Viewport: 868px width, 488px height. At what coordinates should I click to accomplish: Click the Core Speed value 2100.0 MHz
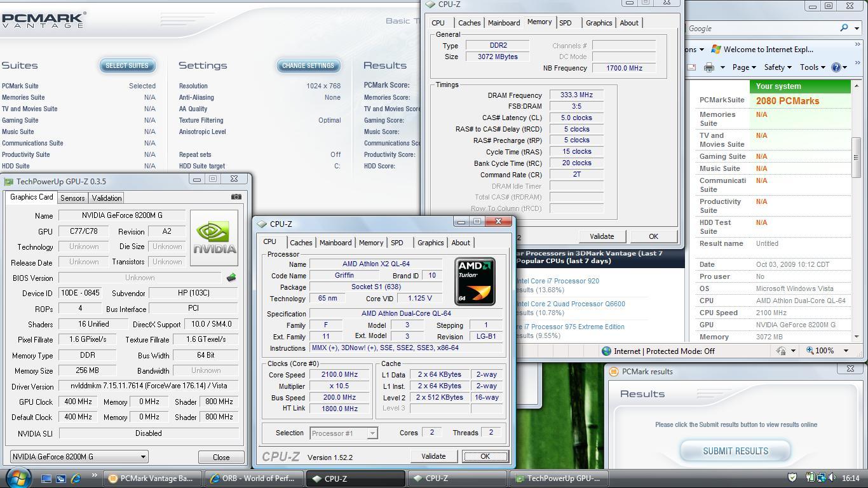tap(339, 374)
